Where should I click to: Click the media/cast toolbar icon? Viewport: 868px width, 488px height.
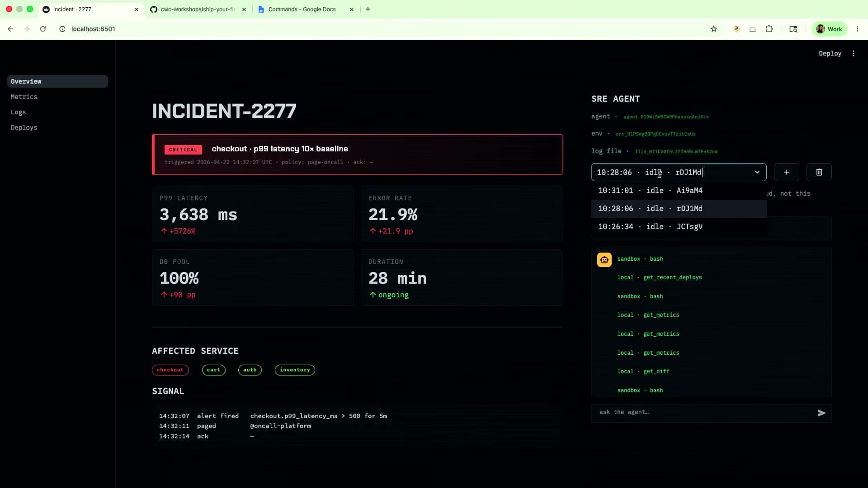click(x=752, y=29)
